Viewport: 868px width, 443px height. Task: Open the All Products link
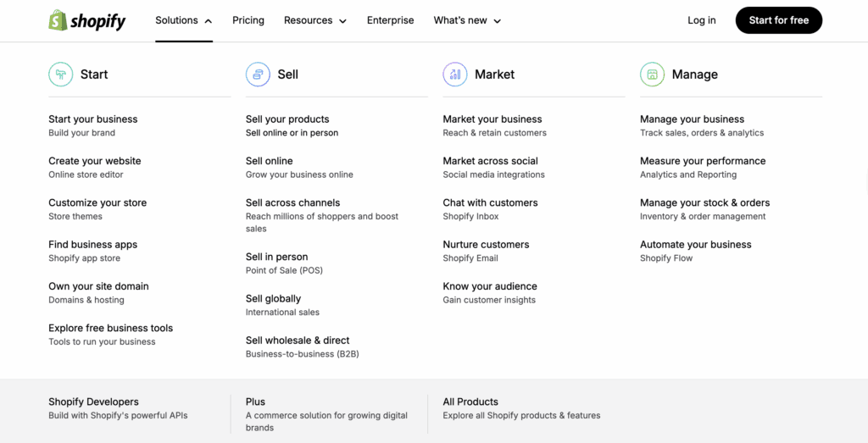point(470,401)
